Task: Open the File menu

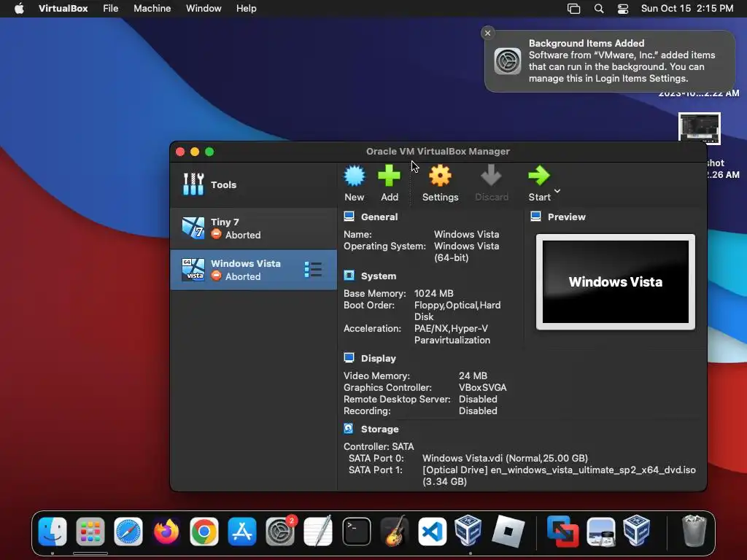Action: point(111,9)
